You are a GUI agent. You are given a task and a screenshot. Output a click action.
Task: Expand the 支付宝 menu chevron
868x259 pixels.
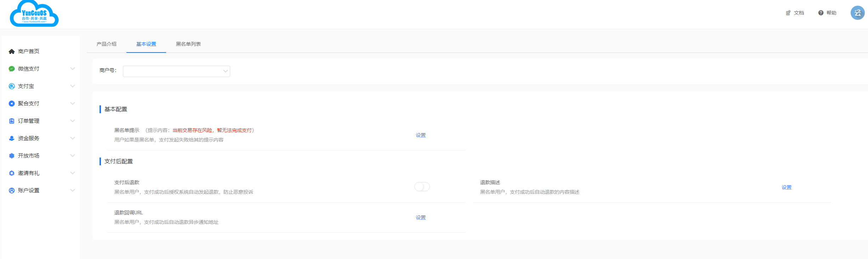coord(73,86)
